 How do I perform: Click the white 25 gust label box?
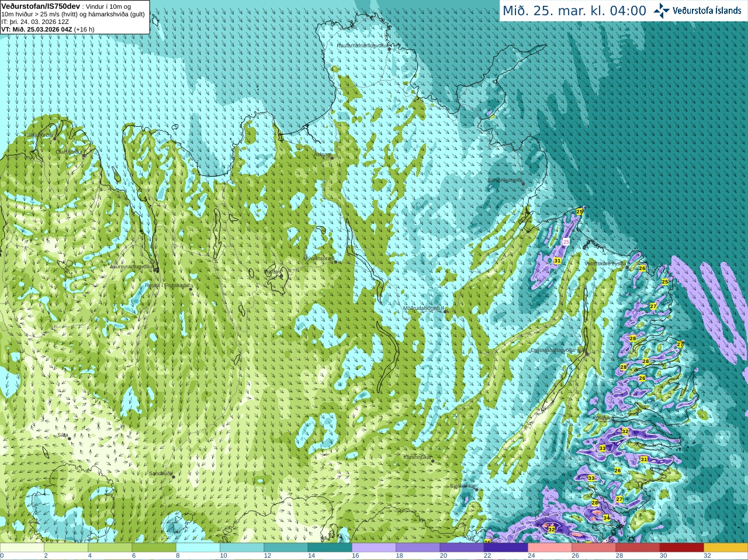point(566,241)
